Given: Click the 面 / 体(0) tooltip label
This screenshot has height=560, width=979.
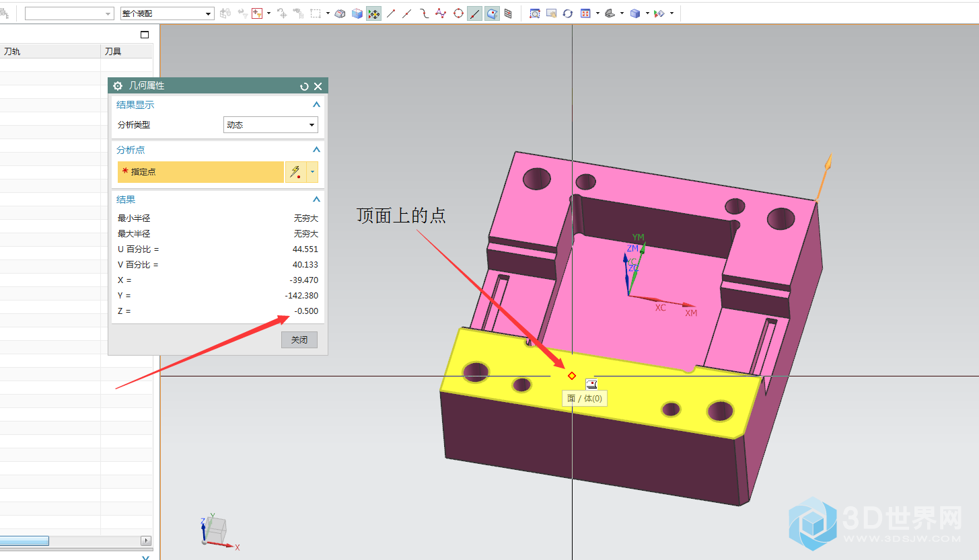Looking at the screenshot, I should pos(585,399).
